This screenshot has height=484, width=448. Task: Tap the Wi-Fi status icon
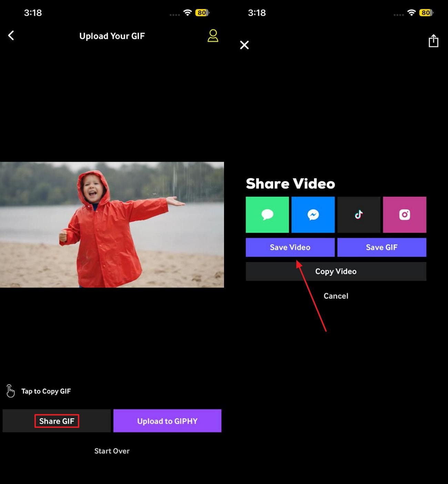[187, 12]
